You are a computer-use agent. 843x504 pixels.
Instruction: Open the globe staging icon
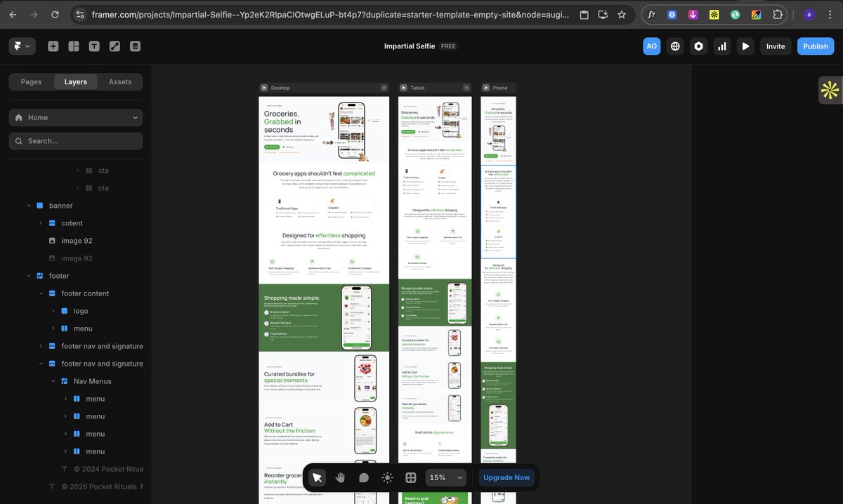tap(674, 46)
